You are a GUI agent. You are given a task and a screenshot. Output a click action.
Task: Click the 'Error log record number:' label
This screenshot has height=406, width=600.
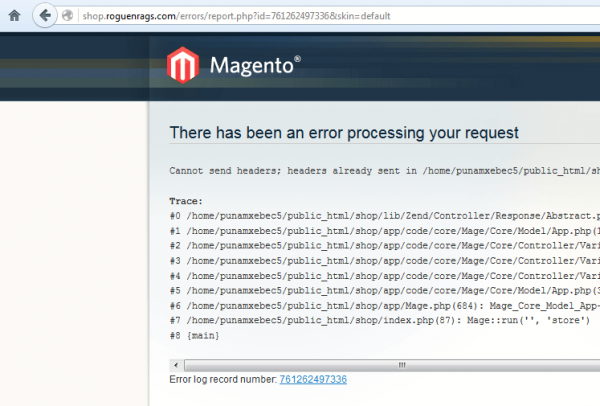tap(223, 380)
